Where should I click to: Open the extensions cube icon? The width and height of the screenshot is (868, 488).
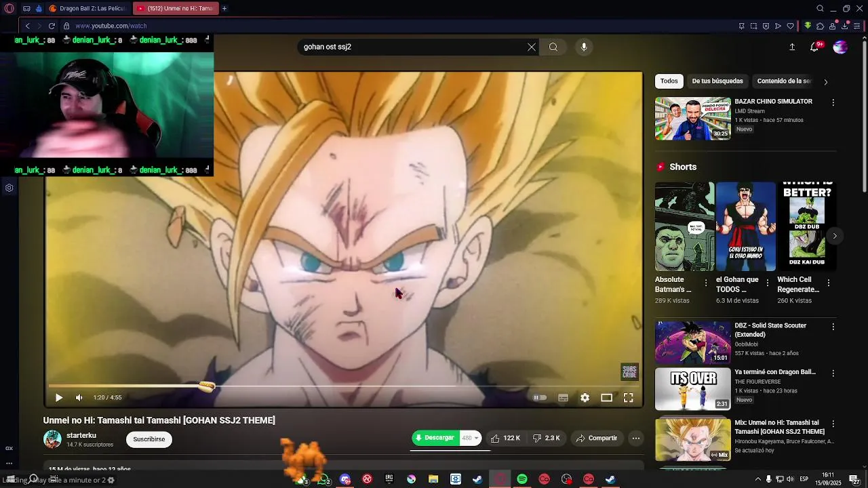pos(820,26)
